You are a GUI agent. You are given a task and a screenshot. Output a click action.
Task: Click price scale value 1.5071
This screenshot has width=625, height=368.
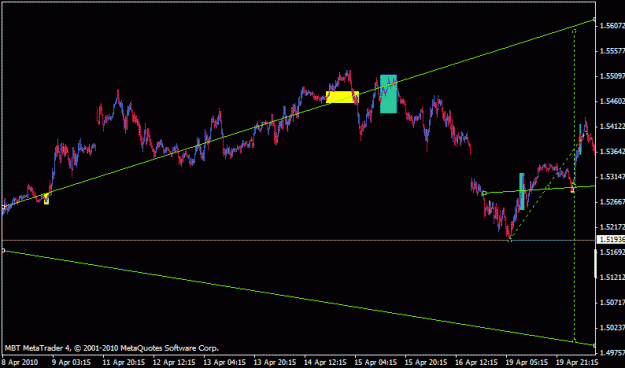[x=612, y=303]
